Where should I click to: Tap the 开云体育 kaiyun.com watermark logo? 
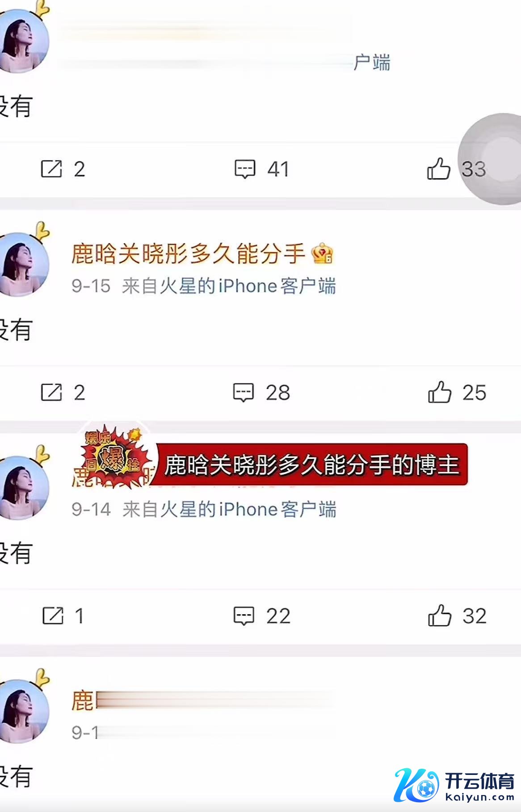(x=454, y=785)
